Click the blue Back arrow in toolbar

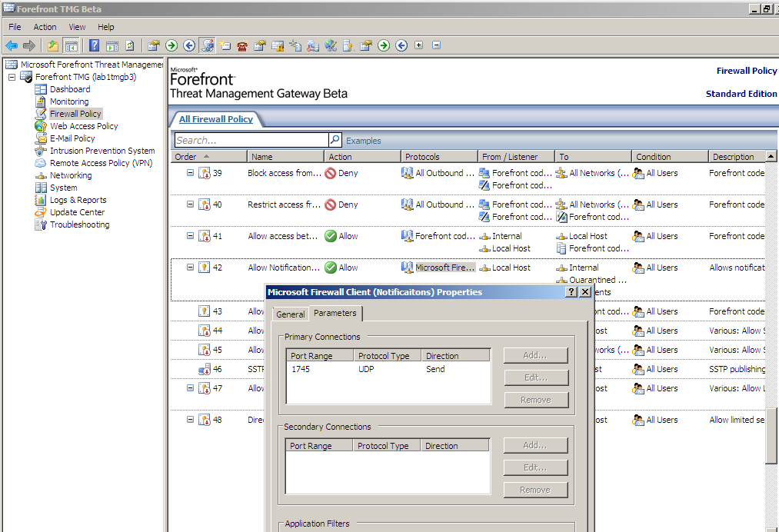point(12,45)
